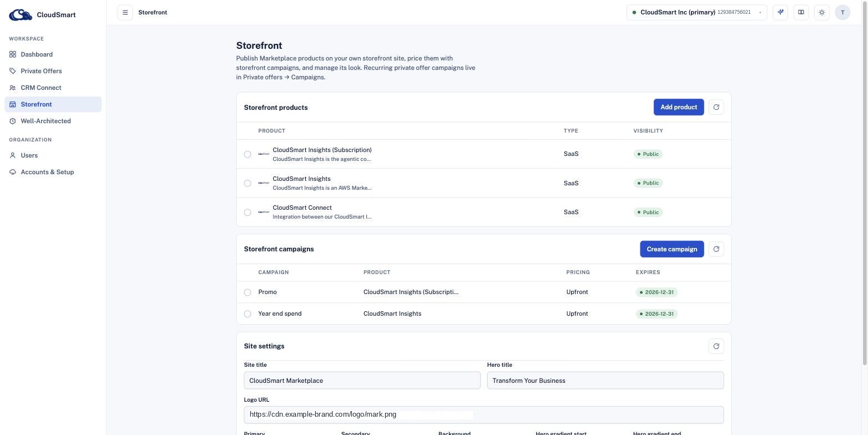
Task: Click the Accounts & Setup cloud icon
Action: click(x=13, y=172)
